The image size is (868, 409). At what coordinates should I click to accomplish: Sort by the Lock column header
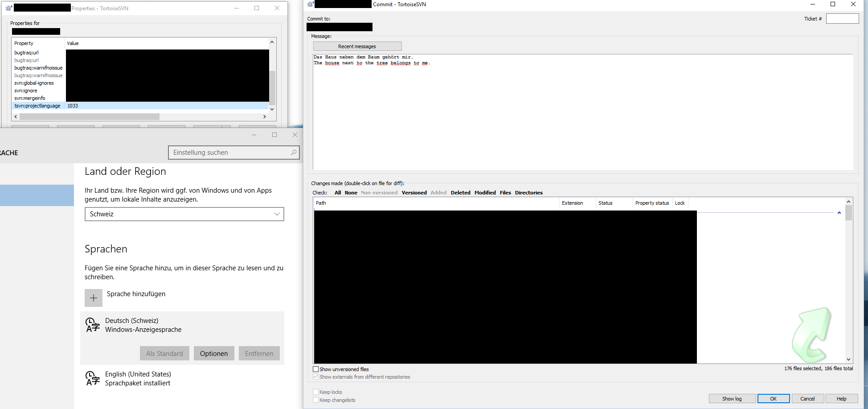pos(680,203)
